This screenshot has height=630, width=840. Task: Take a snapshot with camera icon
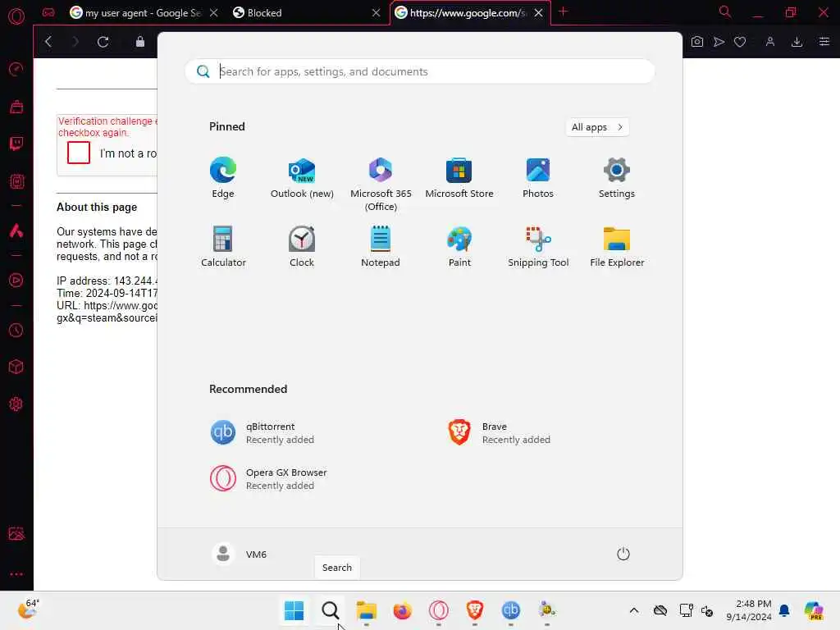[697, 42]
